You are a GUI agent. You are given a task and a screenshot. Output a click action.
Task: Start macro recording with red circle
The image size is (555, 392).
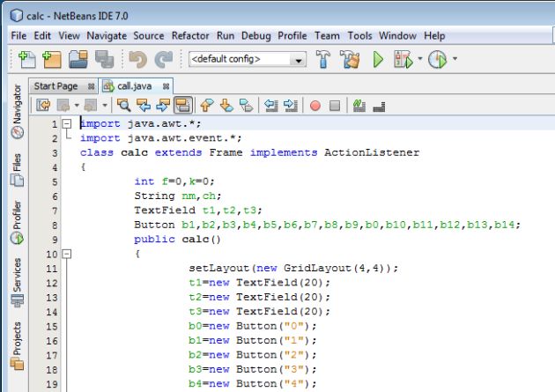[315, 106]
